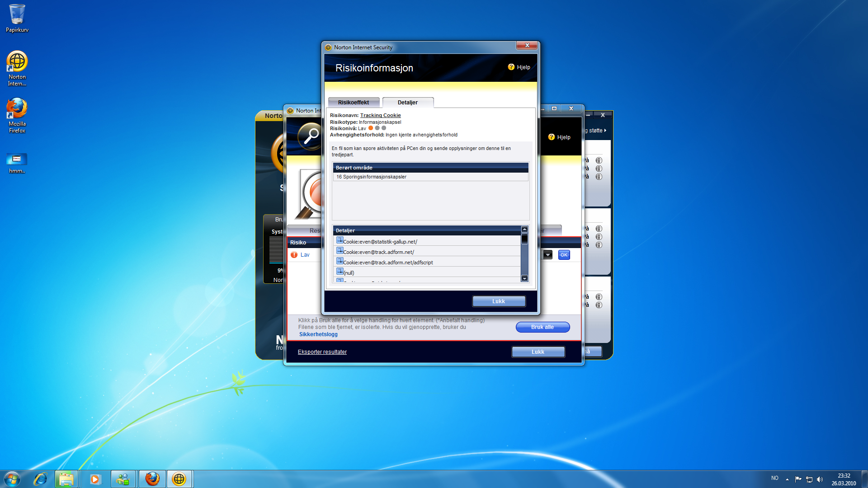This screenshot has width=868, height=488.
Task: Click the help question mark icon in Risikoinformasjon
Action: [x=511, y=67]
